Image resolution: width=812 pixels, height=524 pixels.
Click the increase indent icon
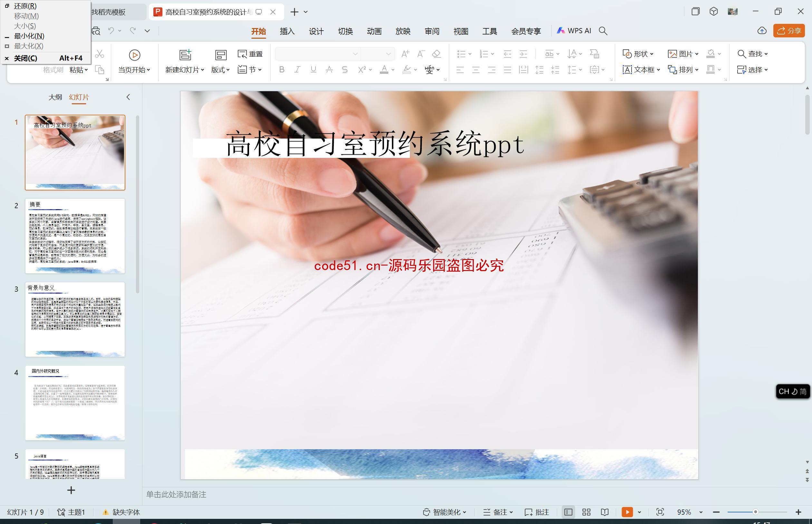[x=523, y=54]
